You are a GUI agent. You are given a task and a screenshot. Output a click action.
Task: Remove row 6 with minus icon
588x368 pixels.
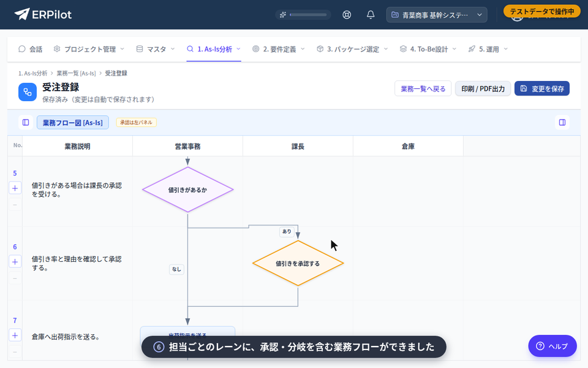pos(15,278)
